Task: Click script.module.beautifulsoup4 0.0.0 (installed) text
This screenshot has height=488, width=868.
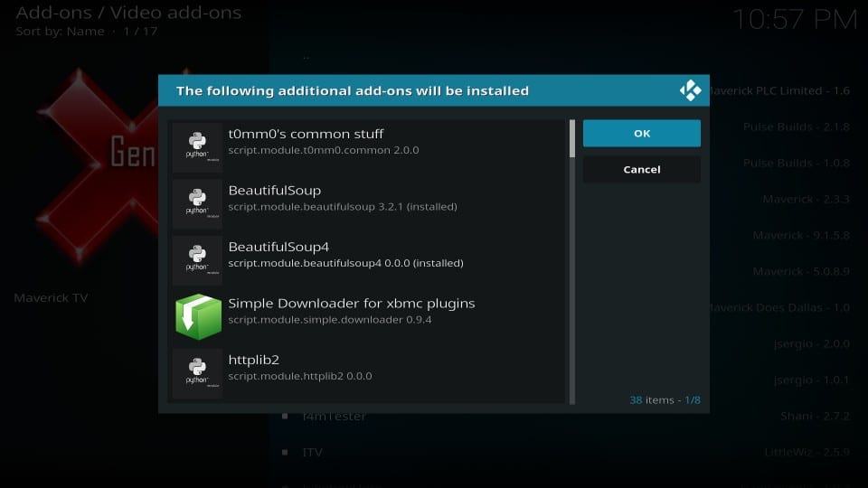Action: pyautogui.click(x=346, y=263)
